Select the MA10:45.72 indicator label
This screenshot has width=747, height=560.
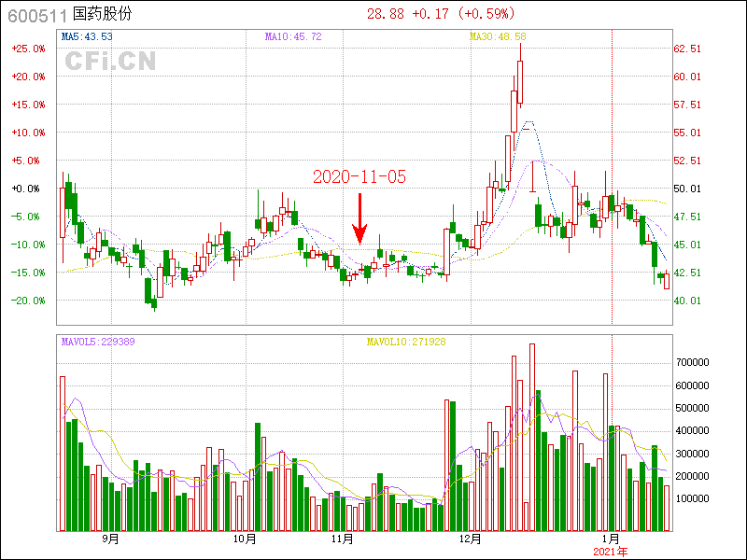point(293,36)
